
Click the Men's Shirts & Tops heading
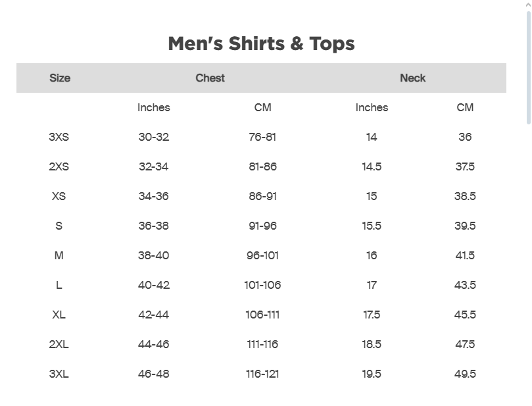(261, 43)
